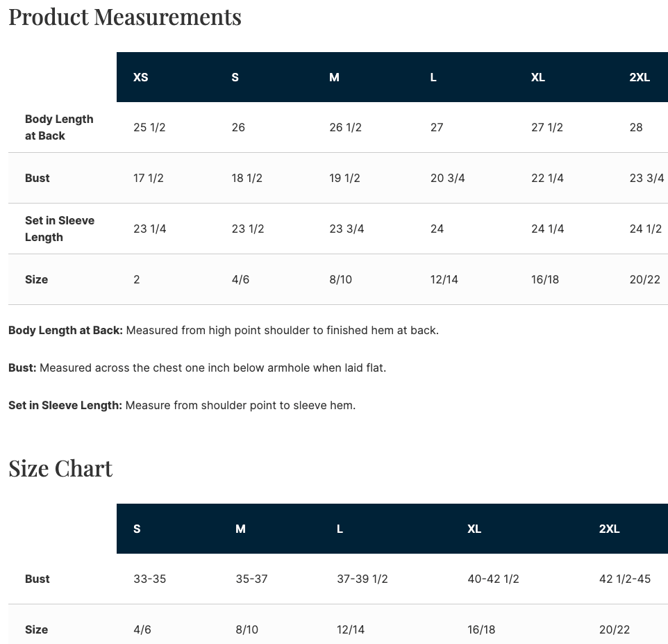Image resolution: width=668 pixels, height=644 pixels.
Task: Select the 12/14 size cell in Product Measurements
Action: [444, 279]
